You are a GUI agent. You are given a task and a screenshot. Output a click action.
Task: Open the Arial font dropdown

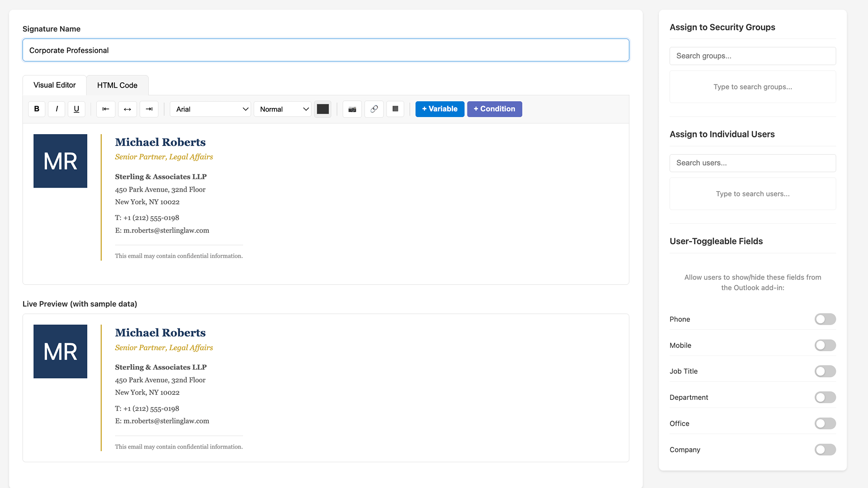[210, 109]
